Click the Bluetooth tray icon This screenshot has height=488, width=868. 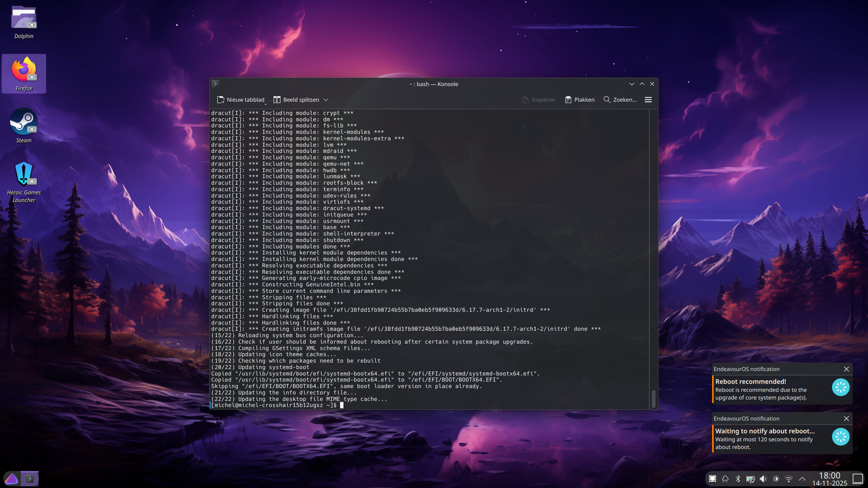coord(738,479)
